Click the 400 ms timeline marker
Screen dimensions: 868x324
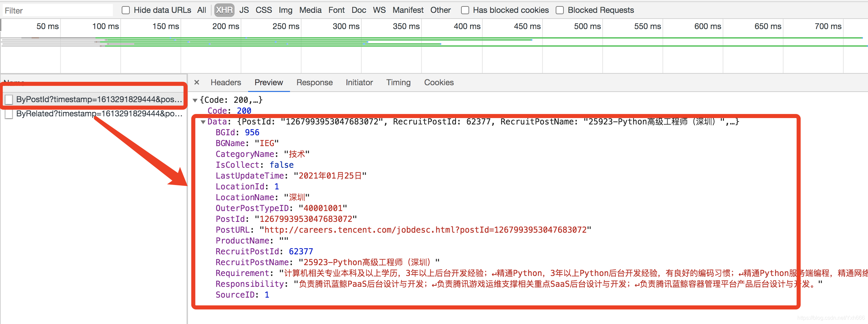click(467, 26)
